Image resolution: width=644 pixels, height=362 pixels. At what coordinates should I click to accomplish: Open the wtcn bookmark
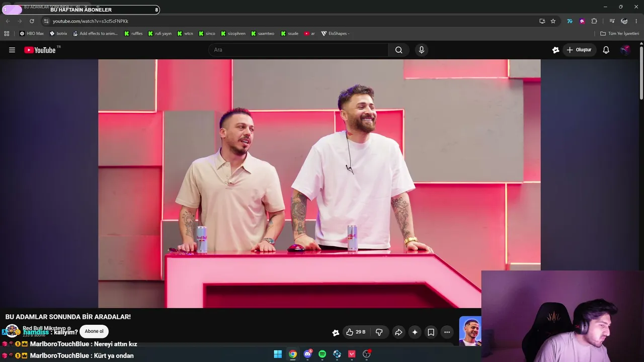(185, 34)
